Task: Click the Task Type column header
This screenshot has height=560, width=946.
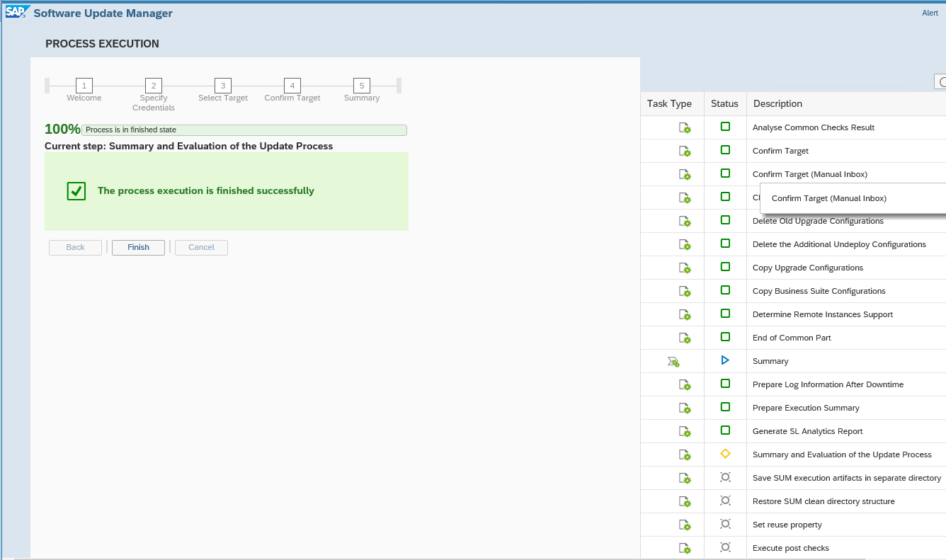Action: (x=672, y=104)
